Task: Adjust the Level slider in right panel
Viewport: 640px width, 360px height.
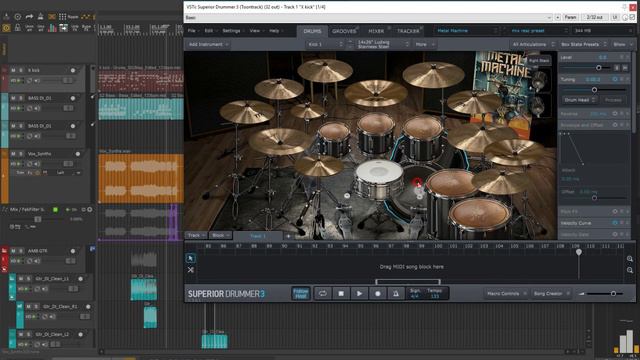Action: (599, 67)
